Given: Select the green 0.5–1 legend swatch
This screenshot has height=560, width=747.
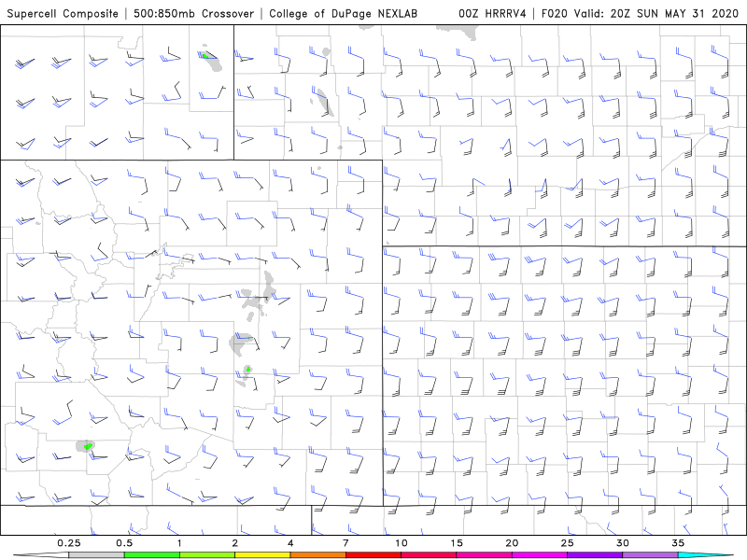Looking at the screenshot, I should (152, 555).
